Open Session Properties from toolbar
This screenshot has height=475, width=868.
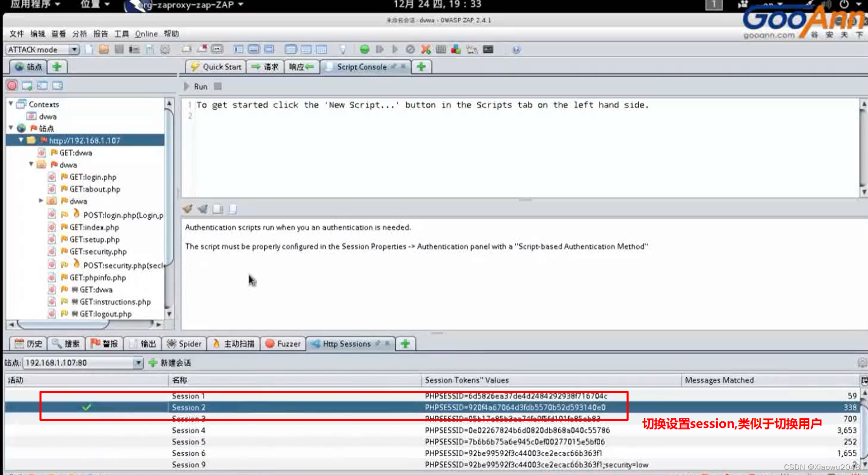coord(150,49)
